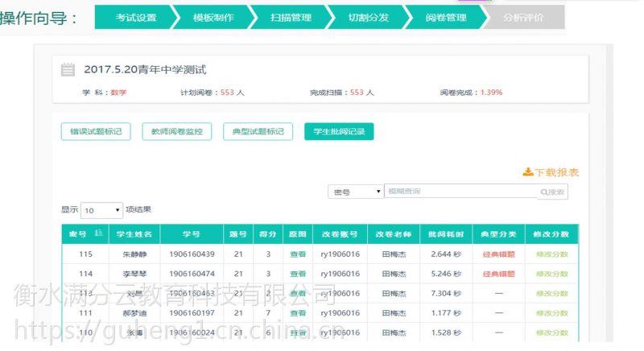The width and height of the screenshot is (644, 351).
Task: Click the 下载报表 link
Action: [556, 172]
